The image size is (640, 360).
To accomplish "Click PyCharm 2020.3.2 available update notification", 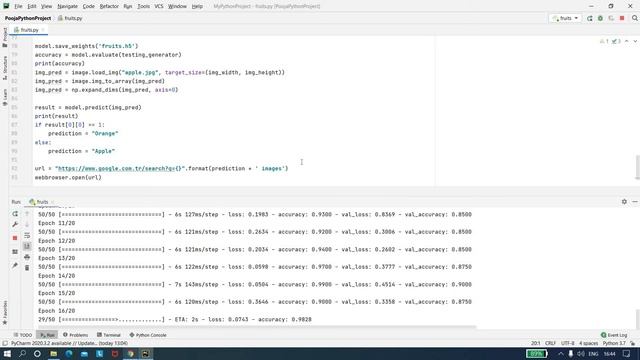I will click(x=69, y=343).
